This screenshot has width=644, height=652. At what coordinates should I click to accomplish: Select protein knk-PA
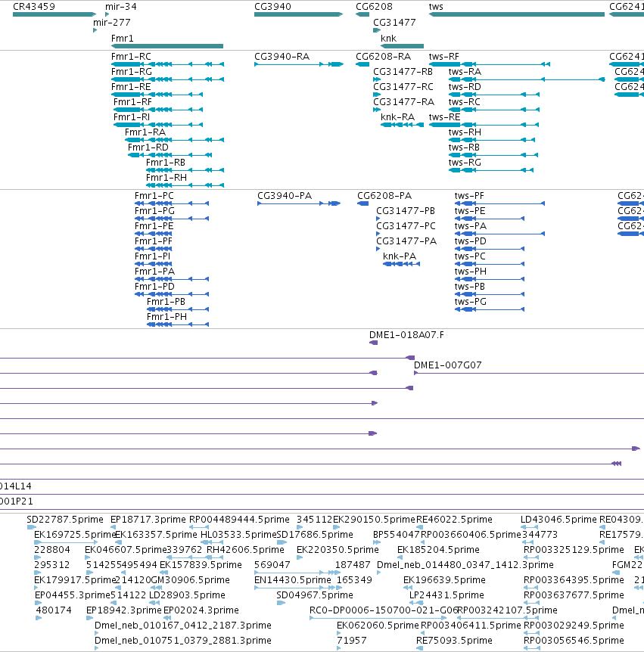(x=402, y=264)
